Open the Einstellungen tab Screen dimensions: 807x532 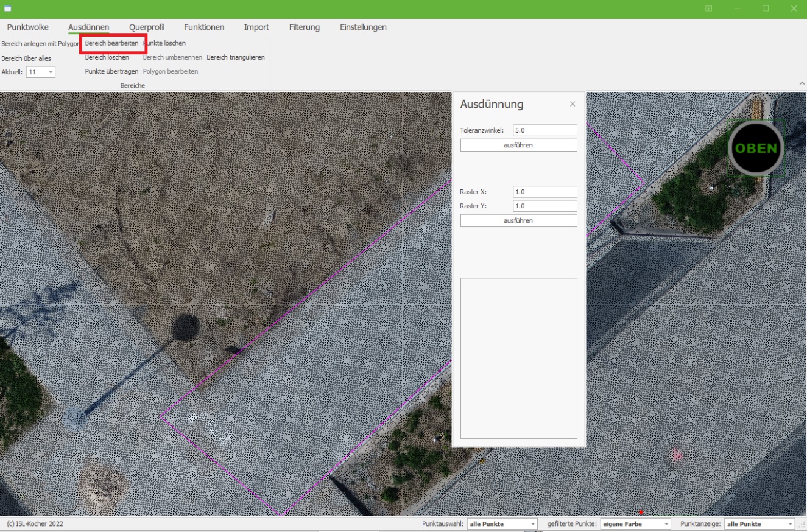(x=363, y=27)
